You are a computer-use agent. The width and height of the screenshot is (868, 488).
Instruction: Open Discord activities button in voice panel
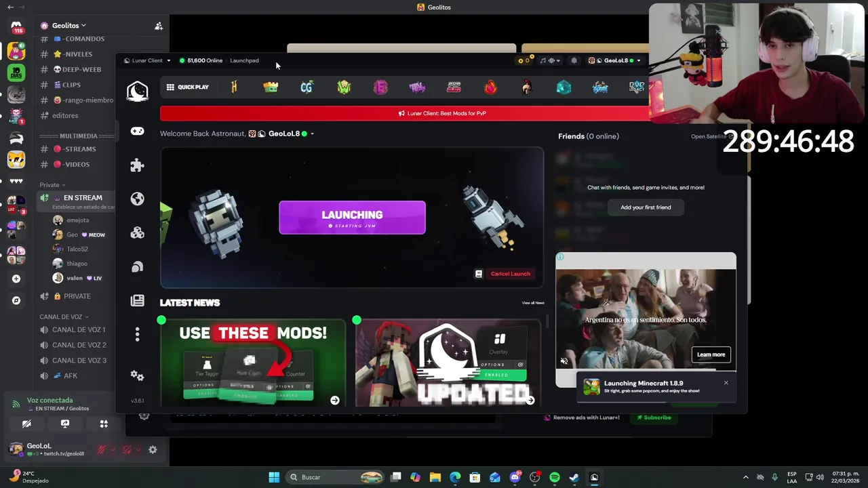coord(104,424)
